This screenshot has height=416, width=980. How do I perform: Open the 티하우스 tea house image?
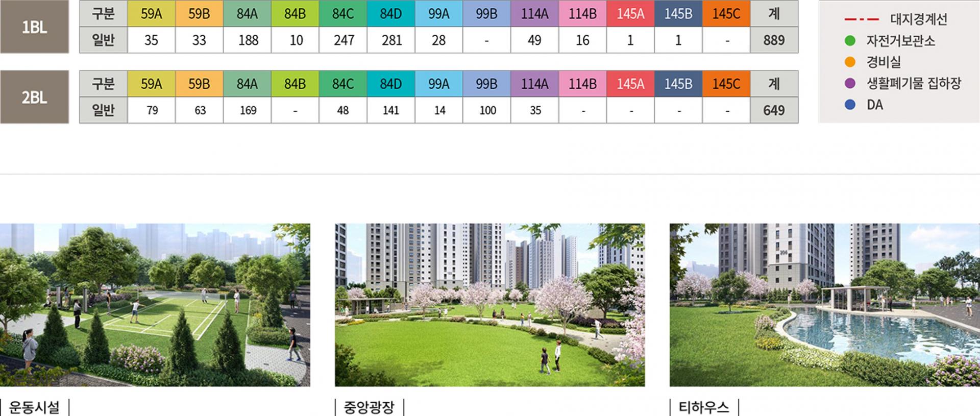click(824, 305)
